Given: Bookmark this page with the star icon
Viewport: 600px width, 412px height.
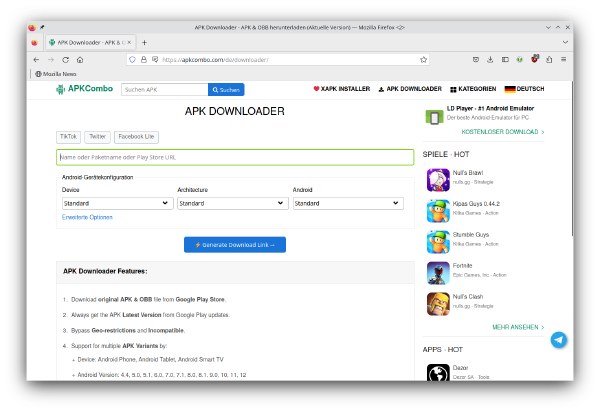Looking at the screenshot, I should click(x=423, y=60).
